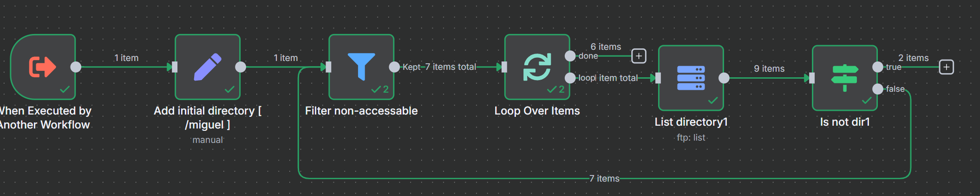The width and height of the screenshot is (980, 196).
Task: Click the Add initial directory output connector
Action: coord(241,67)
